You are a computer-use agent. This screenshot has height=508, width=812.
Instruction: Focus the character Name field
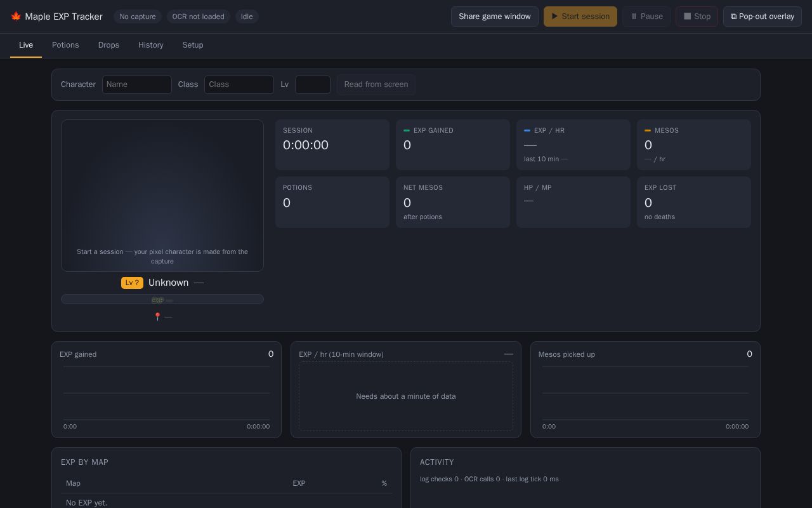[137, 84]
